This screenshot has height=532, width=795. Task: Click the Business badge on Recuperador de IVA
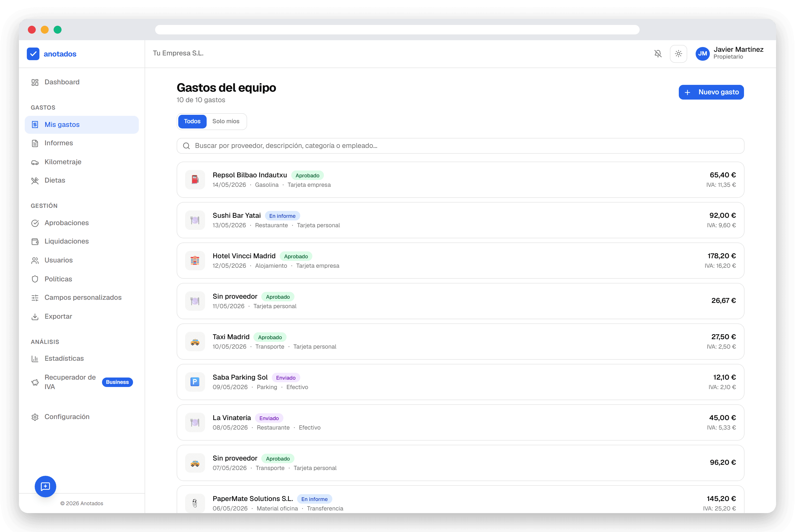point(118,382)
